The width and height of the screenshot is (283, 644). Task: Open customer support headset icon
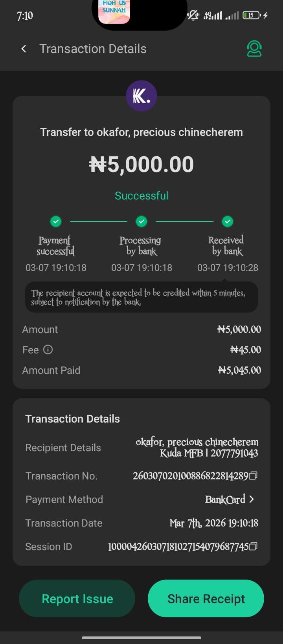[x=254, y=49]
